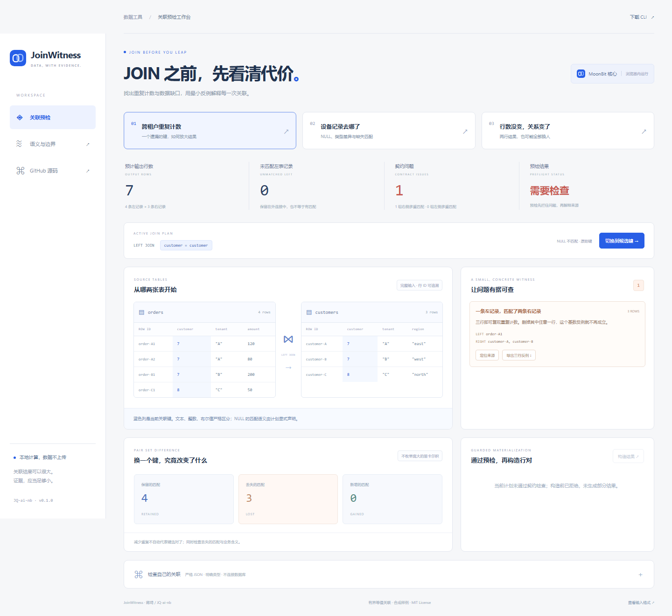The image size is (672, 616).
Task: Open the 关联预检 workspace item
Action: [53, 118]
